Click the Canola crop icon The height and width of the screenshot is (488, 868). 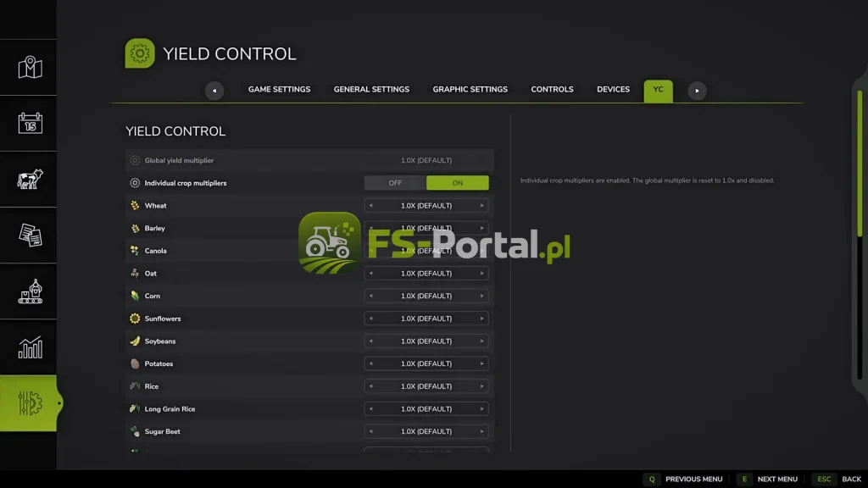click(x=135, y=251)
